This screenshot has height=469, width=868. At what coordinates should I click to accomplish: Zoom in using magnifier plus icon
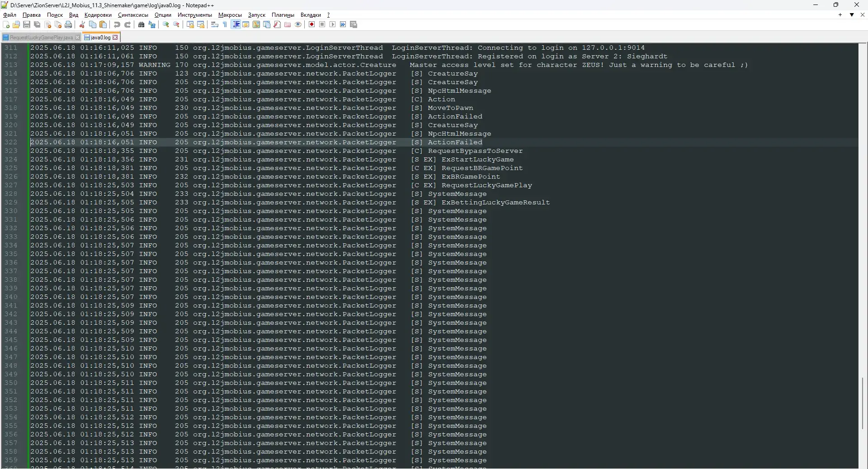click(166, 24)
